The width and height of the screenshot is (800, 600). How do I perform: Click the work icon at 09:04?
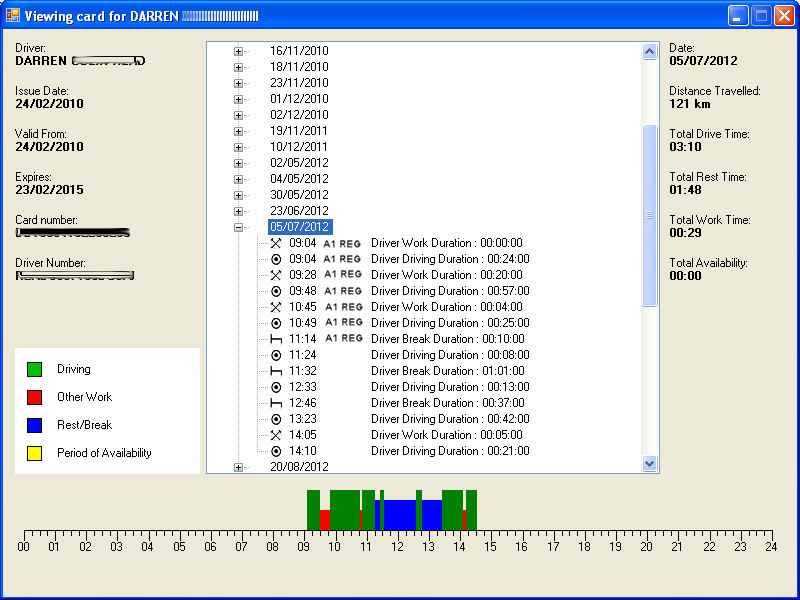276,243
